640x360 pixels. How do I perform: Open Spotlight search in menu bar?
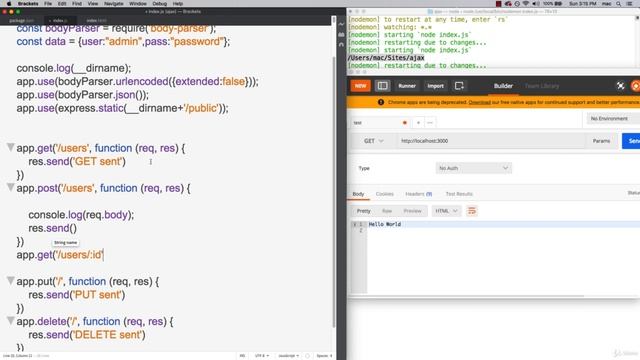tap(619, 4)
